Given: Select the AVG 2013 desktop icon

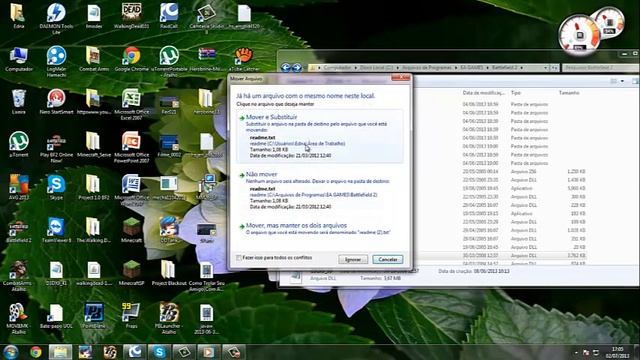Looking at the screenshot, I should pos(18,187).
